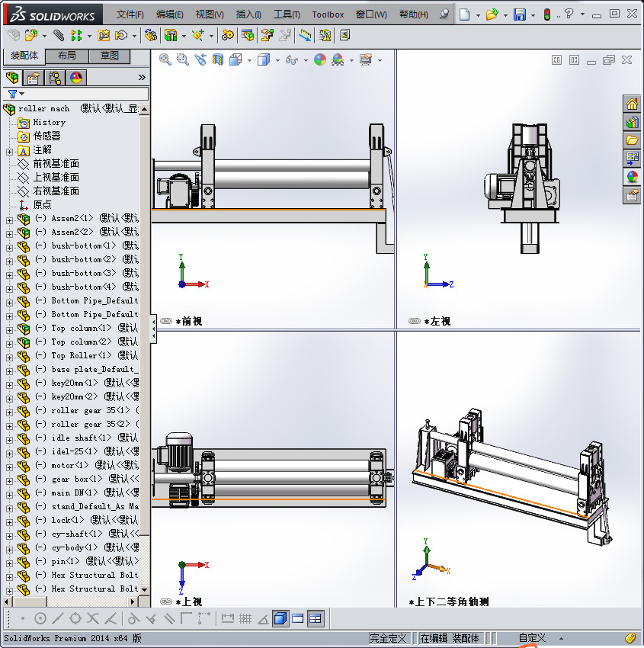Expand the 注解 tree node
The image size is (644, 648).
[x=9, y=152]
